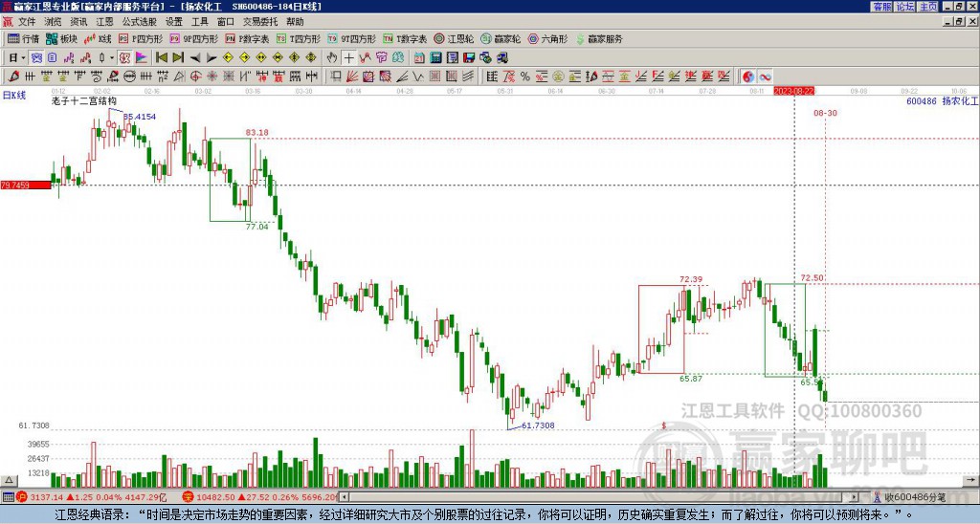
Task: Click the horizontal scrollbar right arrow
Action: click(x=855, y=497)
